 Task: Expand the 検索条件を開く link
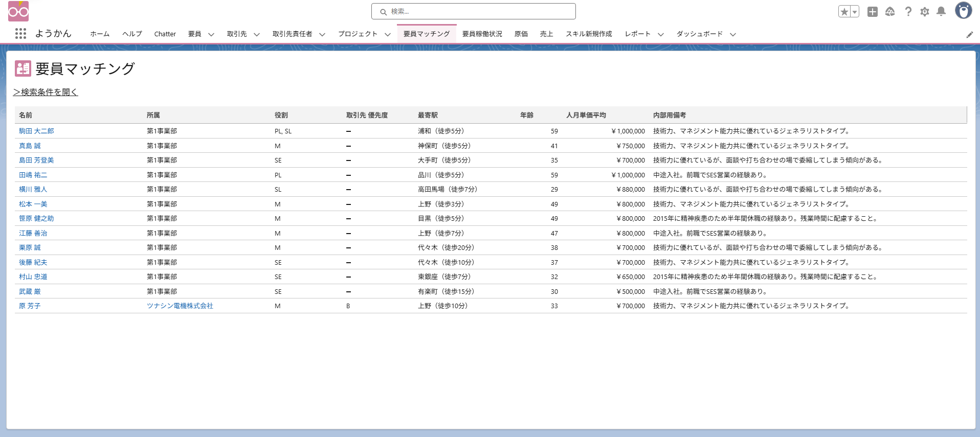point(46,92)
